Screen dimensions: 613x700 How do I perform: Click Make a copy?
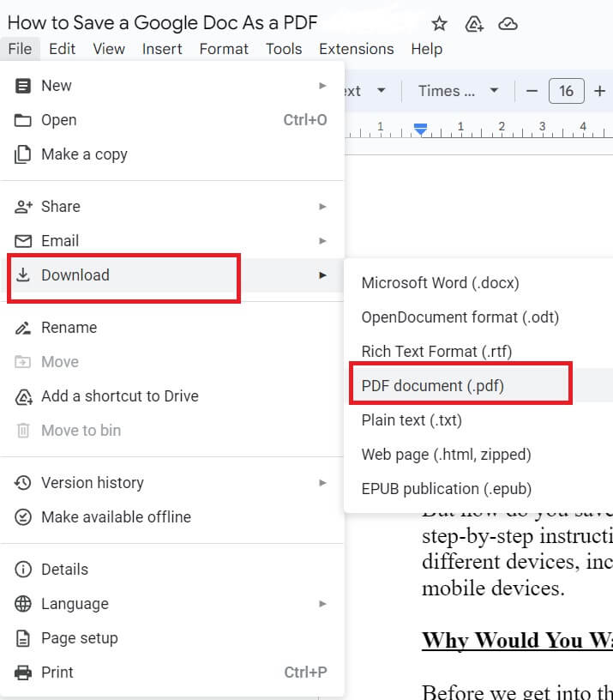point(84,154)
